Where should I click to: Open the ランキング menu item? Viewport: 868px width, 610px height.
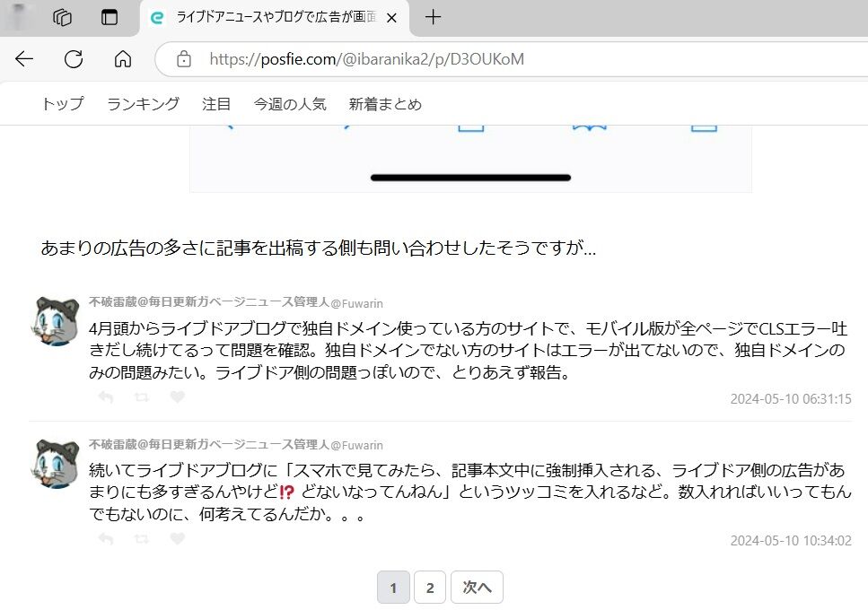pyautogui.click(x=143, y=104)
